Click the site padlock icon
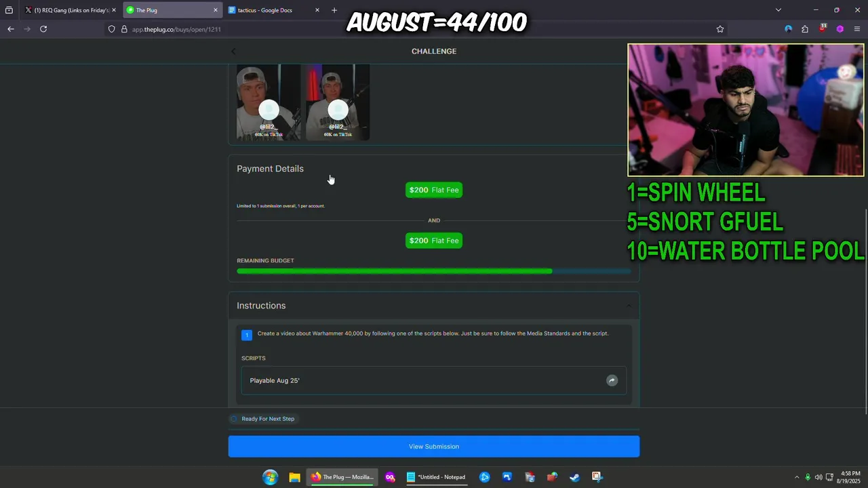Viewport: 868px width, 488px height. pos(124,29)
